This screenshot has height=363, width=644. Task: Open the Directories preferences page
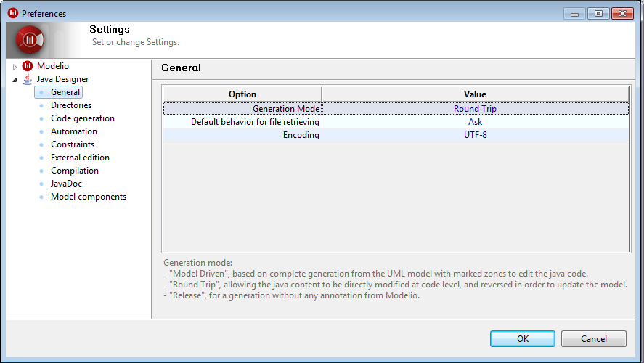coord(71,105)
